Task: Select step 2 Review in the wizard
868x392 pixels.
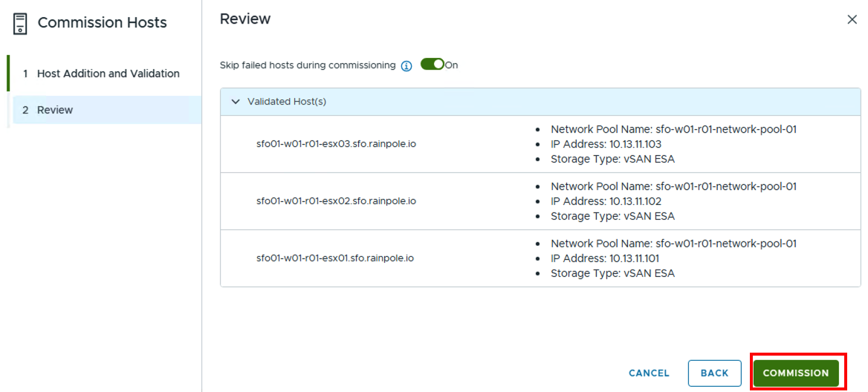Action: click(55, 110)
